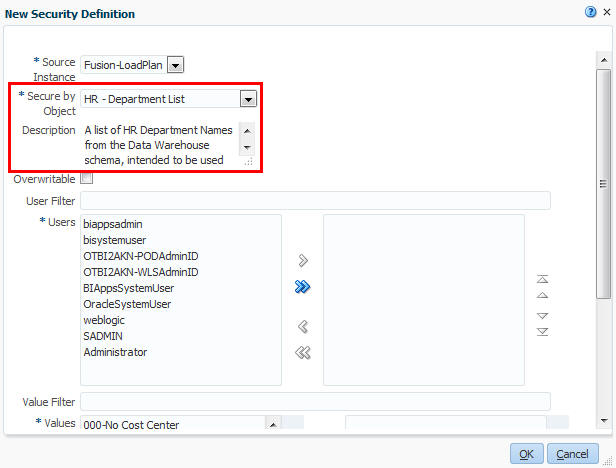The width and height of the screenshot is (616, 468).
Task: Click the Value Filter input field
Action: pyautogui.click(x=315, y=402)
